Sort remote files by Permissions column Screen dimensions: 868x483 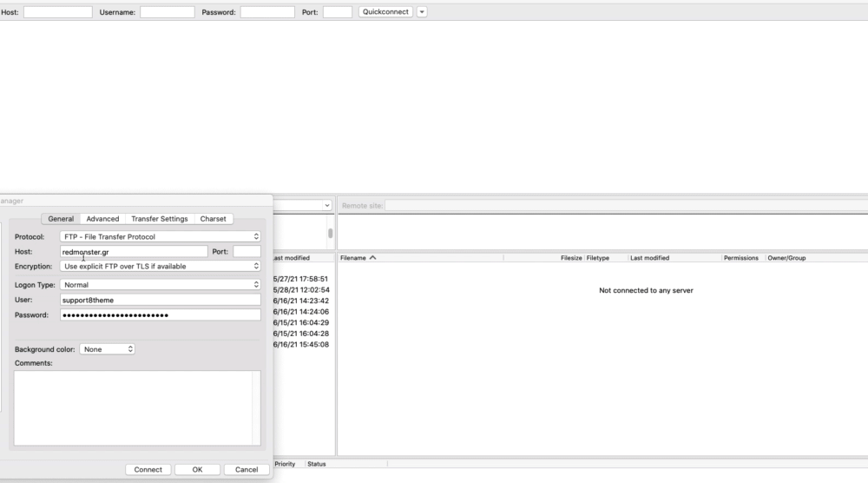[x=743, y=258]
